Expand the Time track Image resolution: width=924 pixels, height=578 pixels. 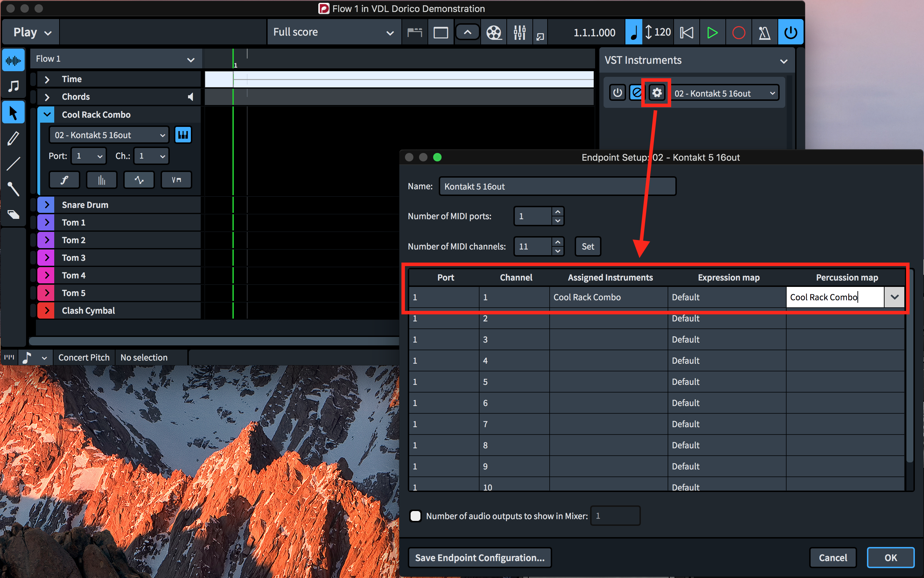pyautogui.click(x=47, y=79)
